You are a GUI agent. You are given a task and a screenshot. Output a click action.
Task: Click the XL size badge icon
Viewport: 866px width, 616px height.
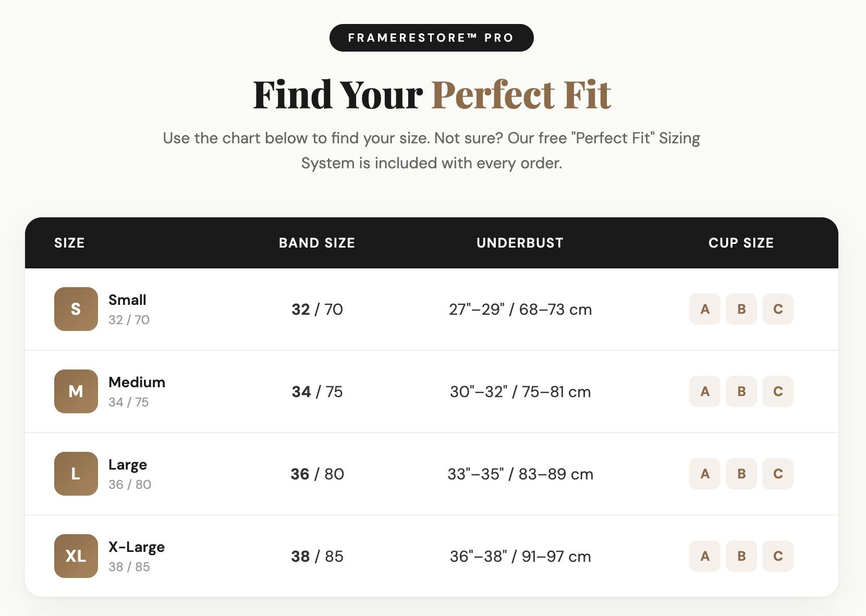tap(76, 556)
